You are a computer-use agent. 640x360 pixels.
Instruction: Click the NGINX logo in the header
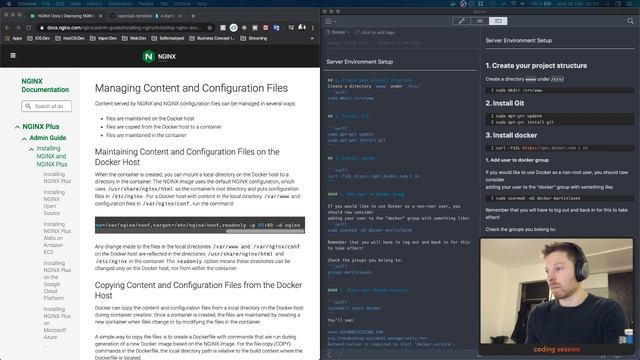pos(159,56)
